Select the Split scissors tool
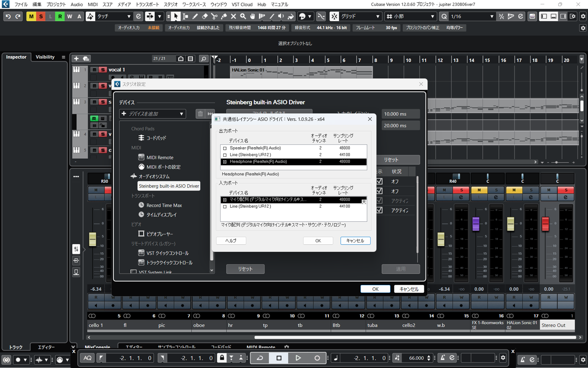Image resolution: width=588 pixels, height=368 pixels. pos(214,16)
